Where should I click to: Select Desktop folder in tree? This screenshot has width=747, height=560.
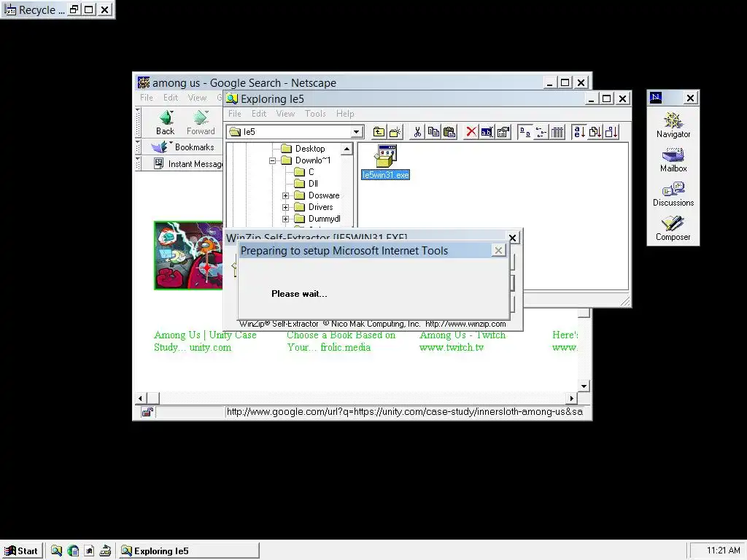point(309,149)
